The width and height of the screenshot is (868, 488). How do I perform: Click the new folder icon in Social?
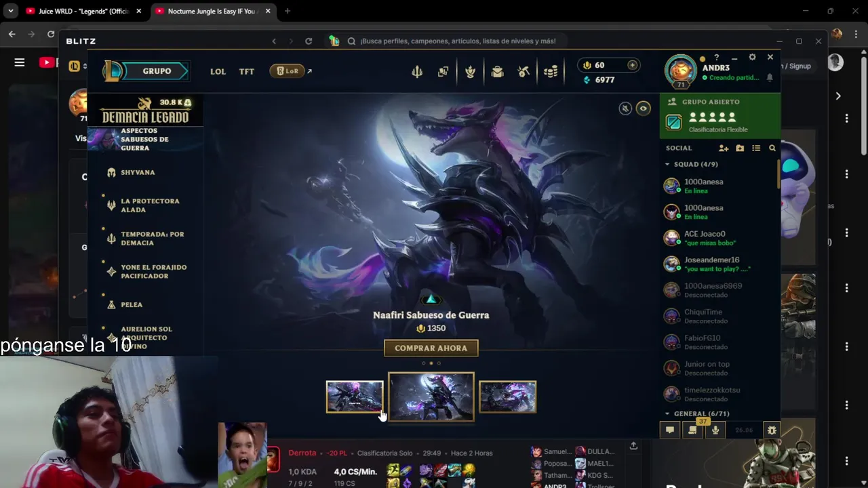[740, 148]
